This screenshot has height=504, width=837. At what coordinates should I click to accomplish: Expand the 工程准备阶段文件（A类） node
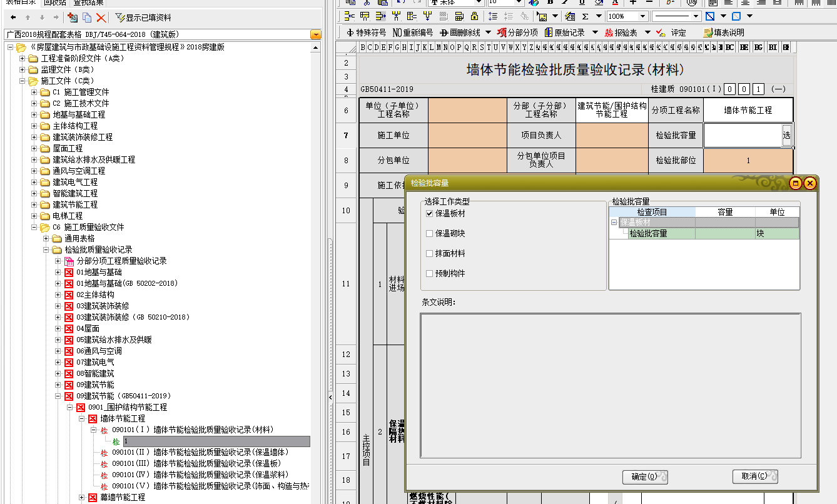pos(23,58)
